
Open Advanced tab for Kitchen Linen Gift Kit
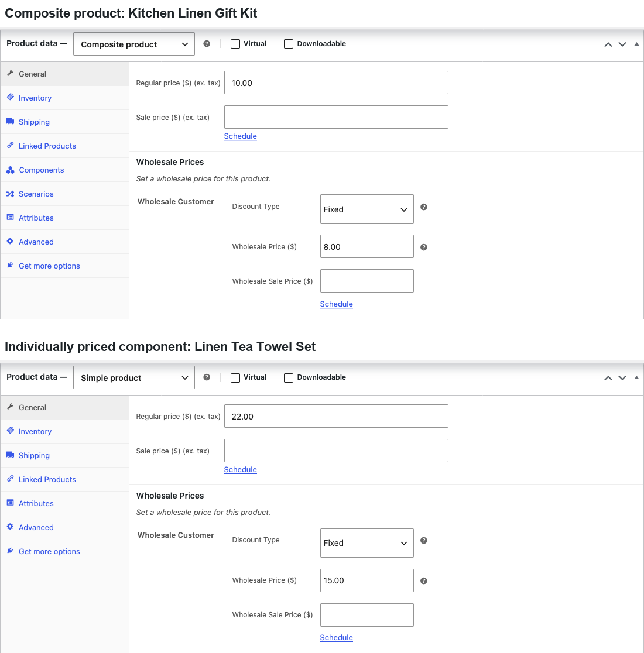pyautogui.click(x=65, y=242)
